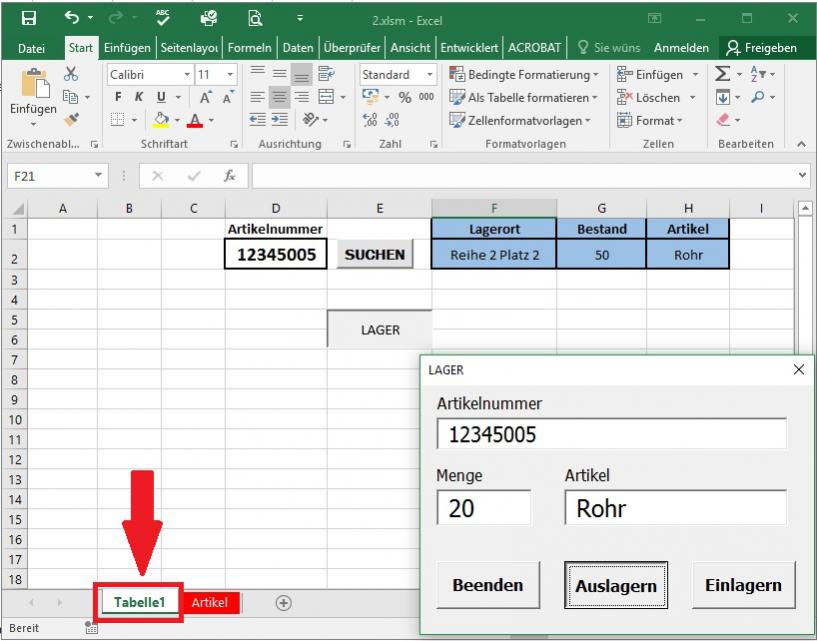Apply thousands separator 000 style
817x641 pixels.
426,97
